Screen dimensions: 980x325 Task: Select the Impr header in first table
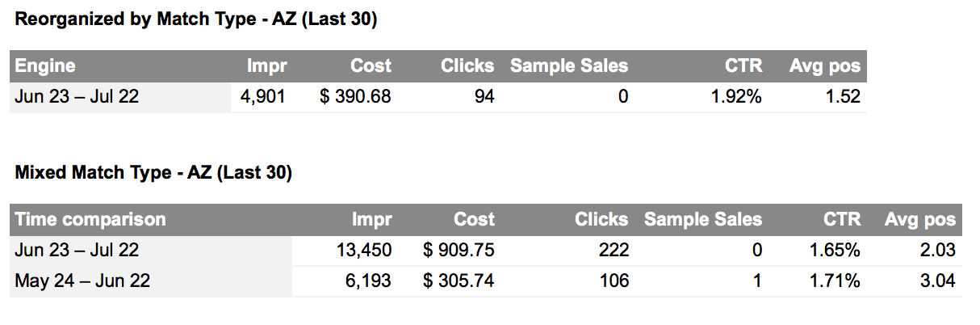(x=267, y=66)
